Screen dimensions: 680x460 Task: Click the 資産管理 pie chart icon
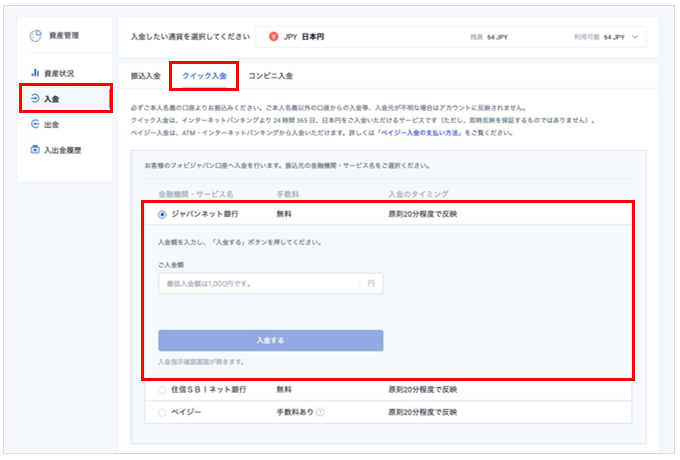(x=36, y=36)
